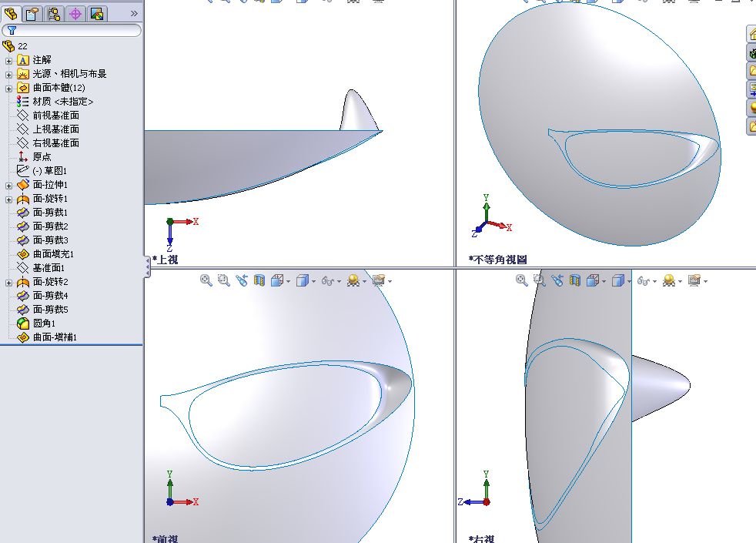Open View Settings dropdown arrow, front viewport
The height and width of the screenshot is (543, 756).
click(390, 282)
